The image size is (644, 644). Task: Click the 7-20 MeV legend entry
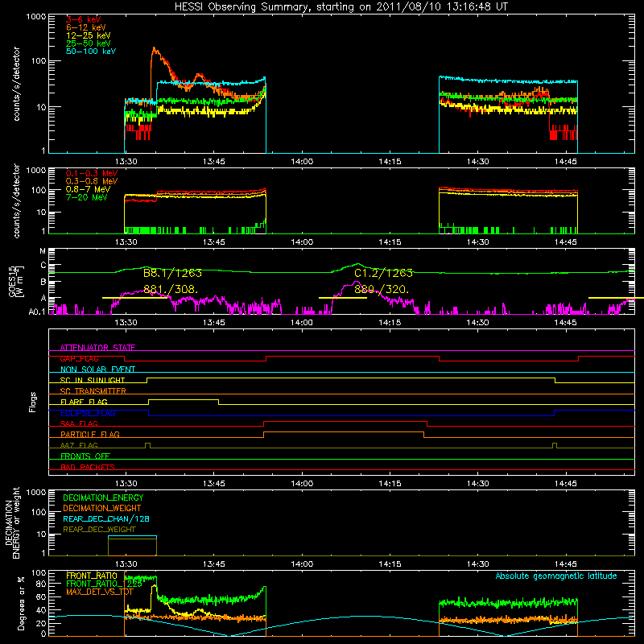pyautogui.click(x=87, y=197)
